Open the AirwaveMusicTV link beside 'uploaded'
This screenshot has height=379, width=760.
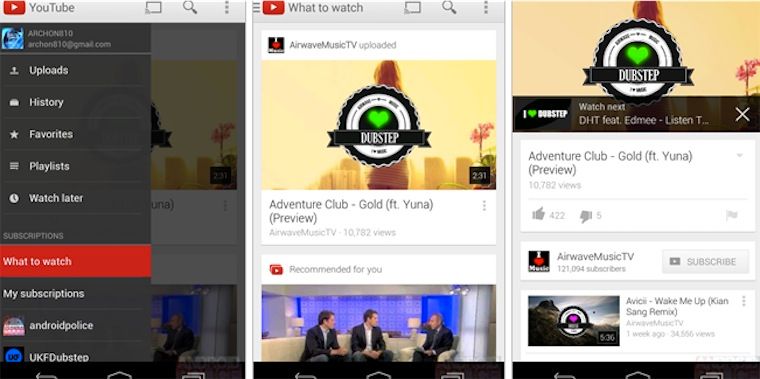[323, 45]
